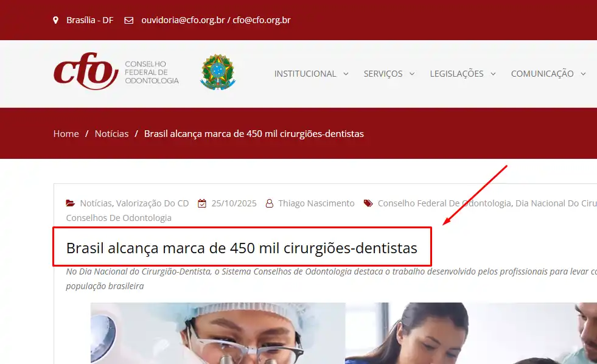Expand the chevron next to INSTITUCIONAL
This screenshot has height=364, width=597.
346,74
